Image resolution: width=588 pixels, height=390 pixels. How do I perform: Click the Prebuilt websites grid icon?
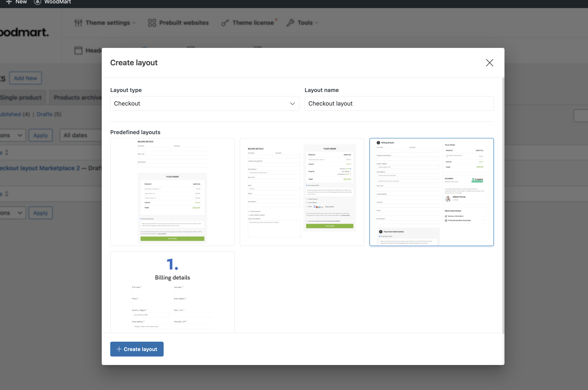(x=152, y=23)
